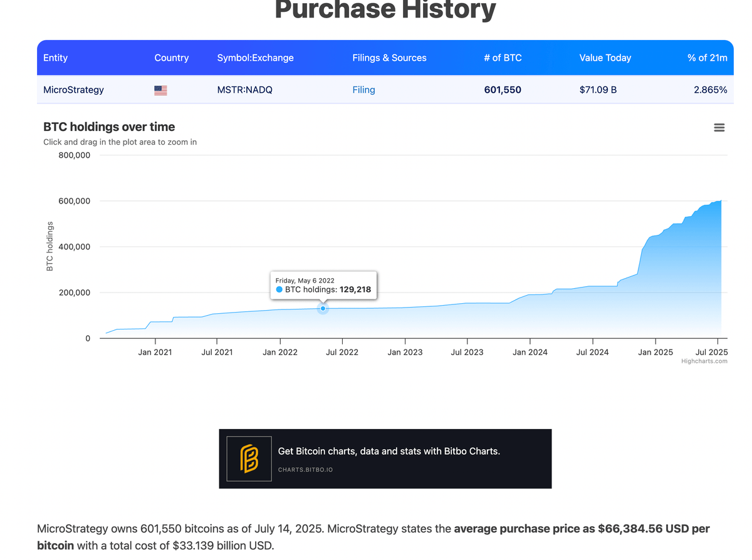Click the Value Today column header
Screen dimensions: 752x560
(x=605, y=58)
